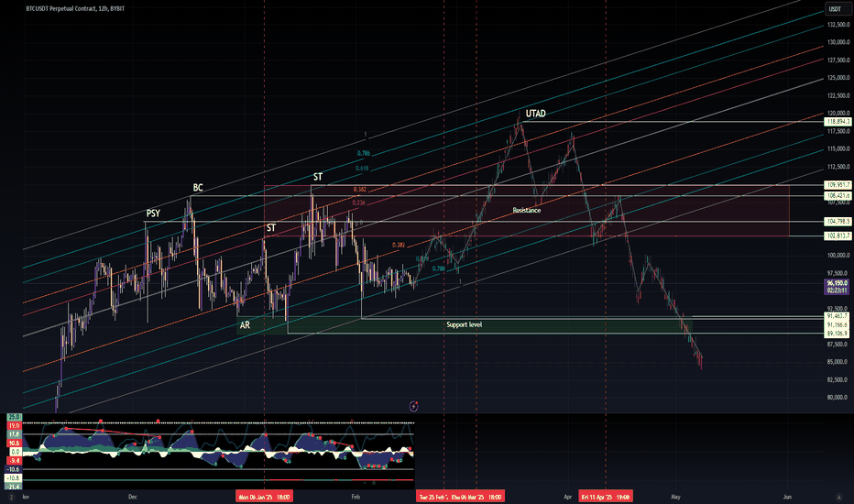Click the 25.0 indicator scale value
Image resolution: width=854 pixels, height=504 pixels.
coord(14,417)
